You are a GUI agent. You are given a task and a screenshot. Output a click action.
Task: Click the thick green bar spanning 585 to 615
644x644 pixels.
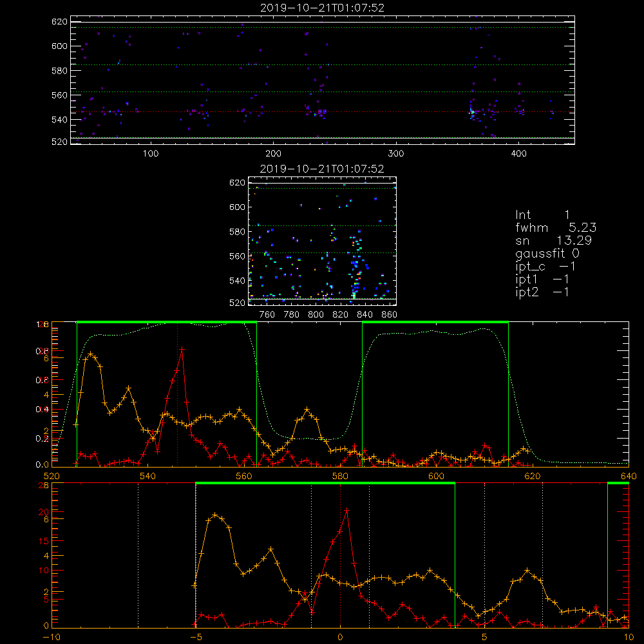coord(435,322)
